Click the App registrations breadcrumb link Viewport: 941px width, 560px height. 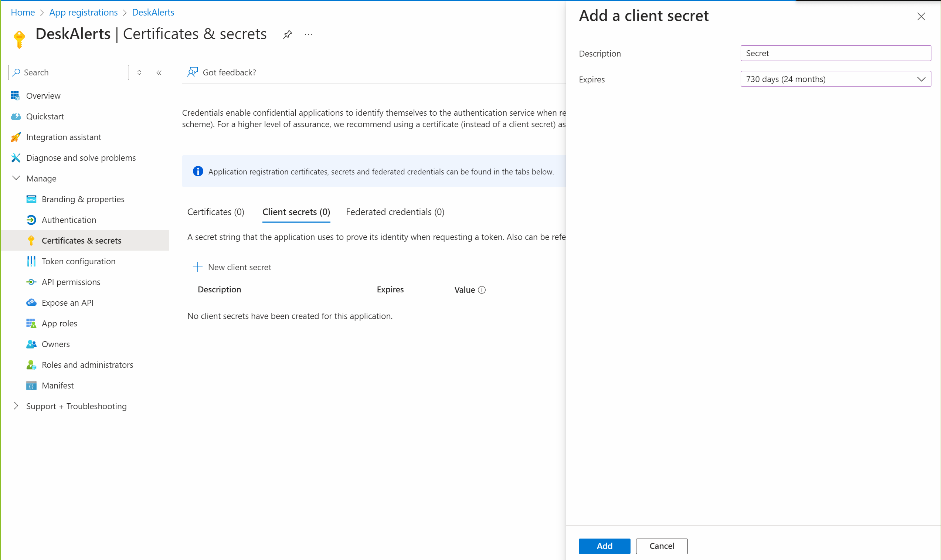pyautogui.click(x=84, y=13)
